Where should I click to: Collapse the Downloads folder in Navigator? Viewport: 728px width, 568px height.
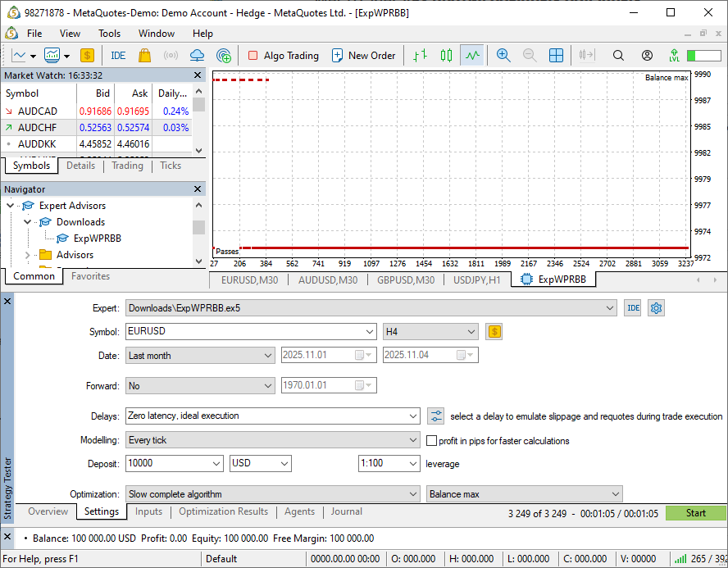pyautogui.click(x=27, y=222)
